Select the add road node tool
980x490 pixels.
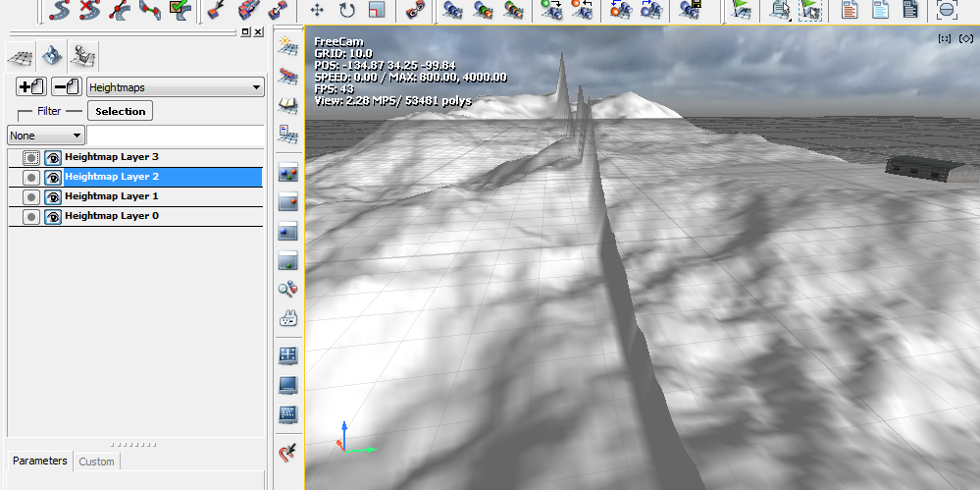[x=120, y=10]
